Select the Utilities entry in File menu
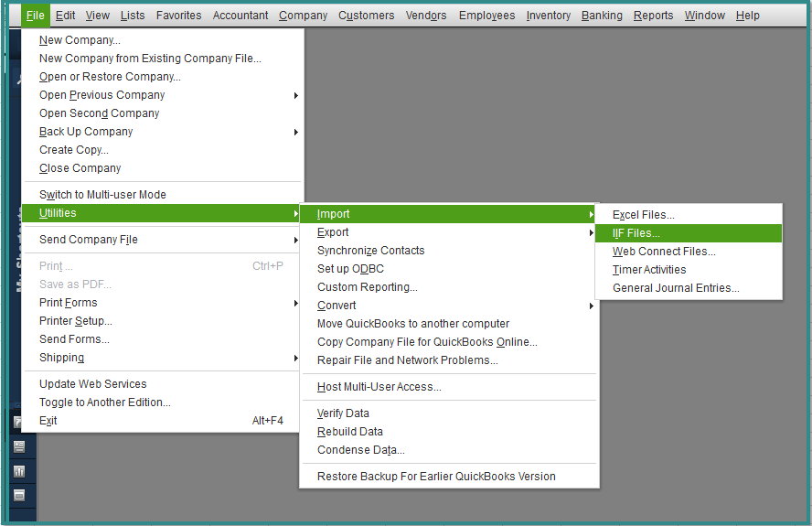Screen dimensions: 812x526 161,213
